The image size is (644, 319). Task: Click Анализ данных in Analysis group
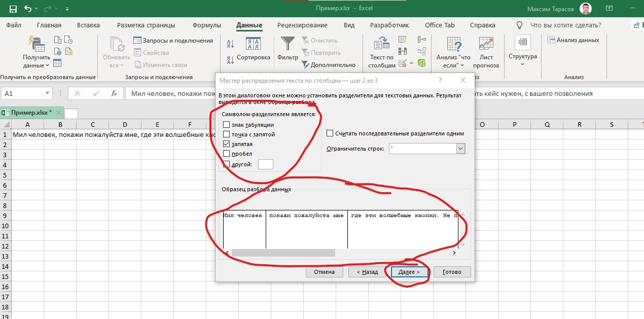pos(573,40)
